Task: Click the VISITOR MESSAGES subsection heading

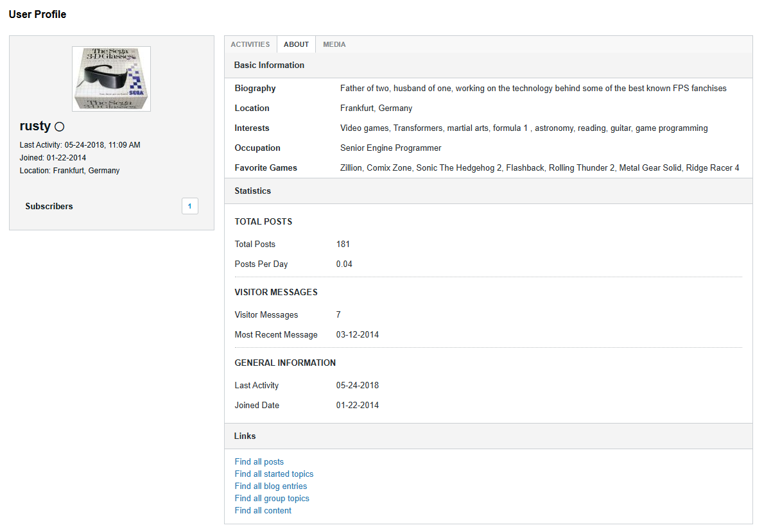Action: pyautogui.click(x=276, y=292)
